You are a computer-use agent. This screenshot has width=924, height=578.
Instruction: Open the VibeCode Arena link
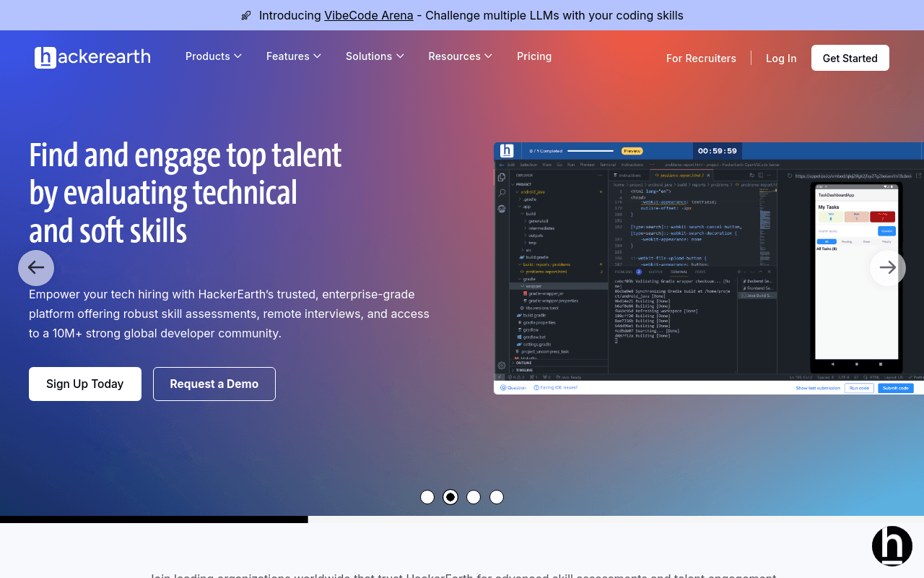369,16
